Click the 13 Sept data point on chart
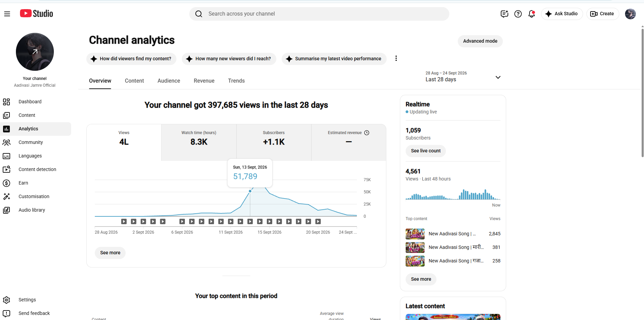 pos(250,191)
